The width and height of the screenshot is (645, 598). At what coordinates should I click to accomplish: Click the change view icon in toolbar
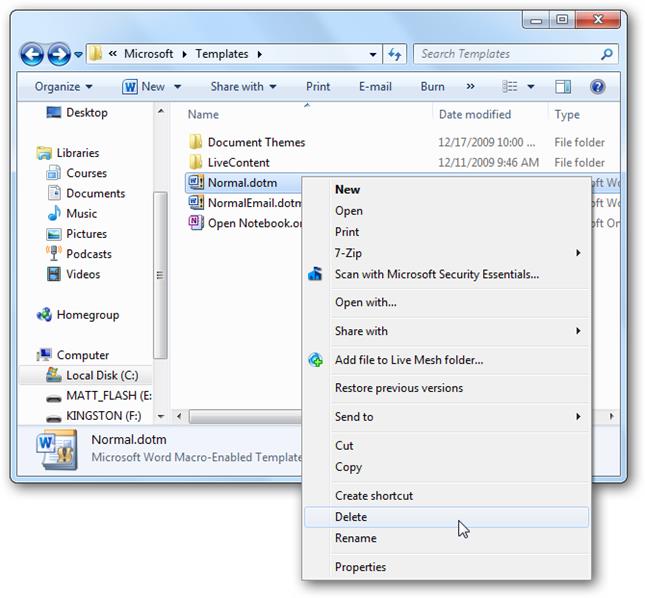coord(510,86)
